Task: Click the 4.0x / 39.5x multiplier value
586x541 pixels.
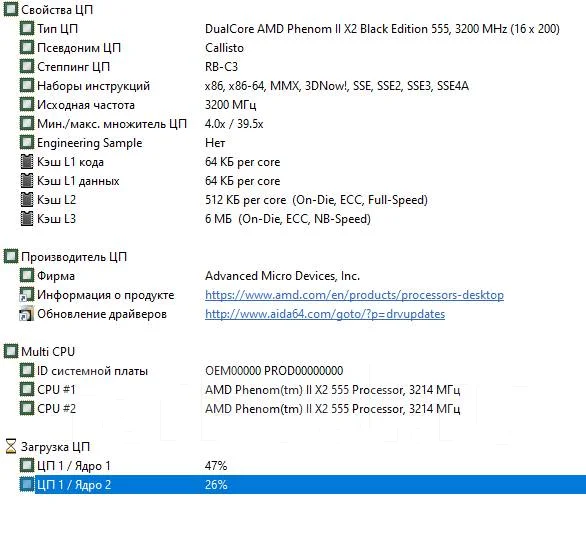Action: 234,124
